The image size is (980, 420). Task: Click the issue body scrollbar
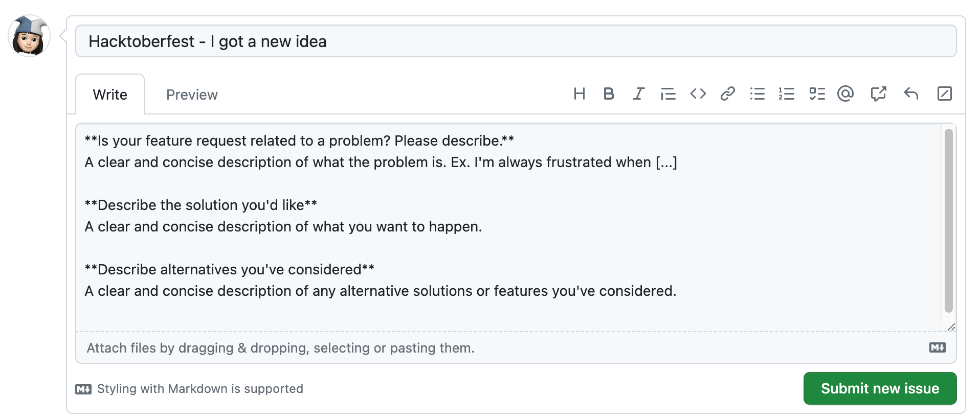pos(948,221)
